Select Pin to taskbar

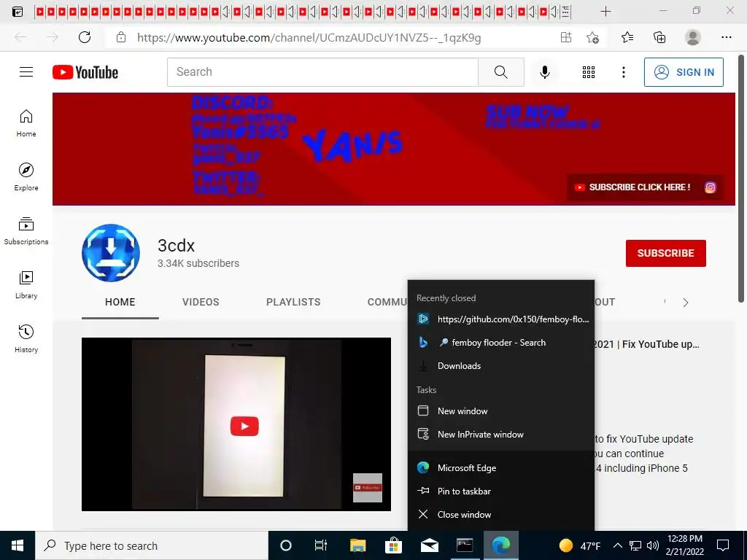(x=501, y=491)
